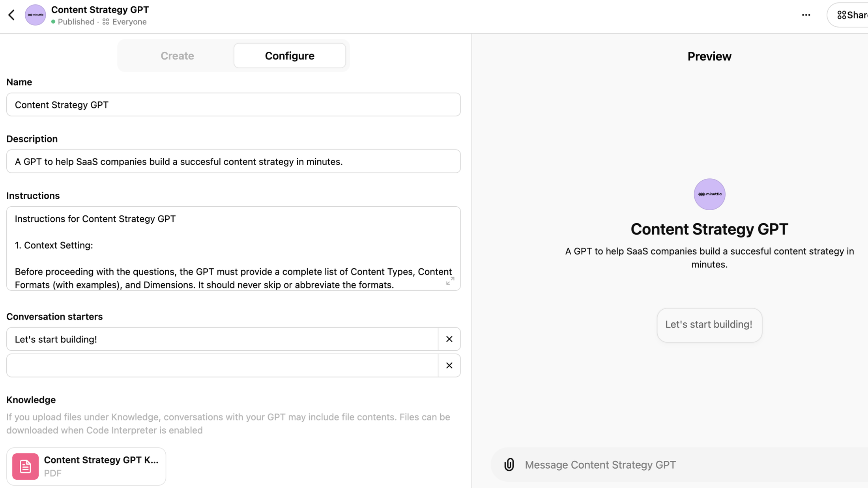Click the pink PDF document icon under Knowledge
The height and width of the screenshot is (488, 868).
click(24, 466)
